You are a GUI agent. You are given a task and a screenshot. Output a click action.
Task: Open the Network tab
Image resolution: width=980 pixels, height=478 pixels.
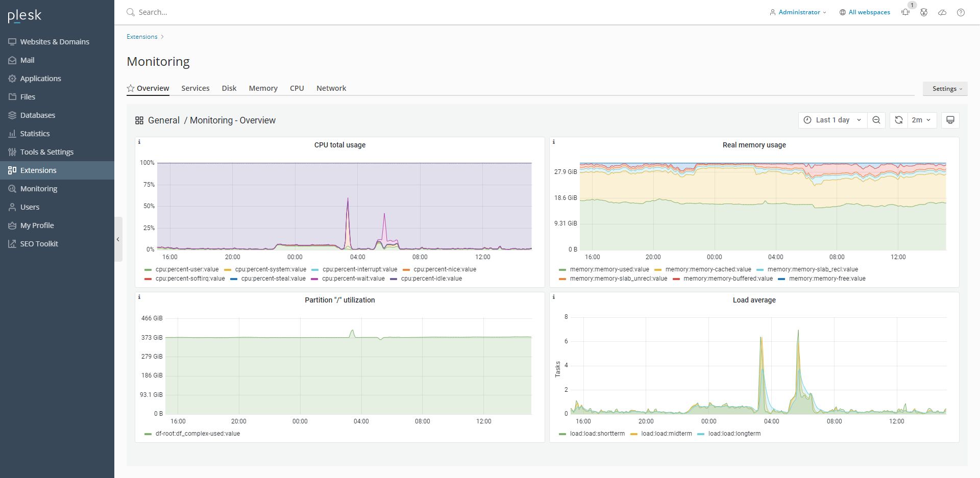tap(331, 88)
